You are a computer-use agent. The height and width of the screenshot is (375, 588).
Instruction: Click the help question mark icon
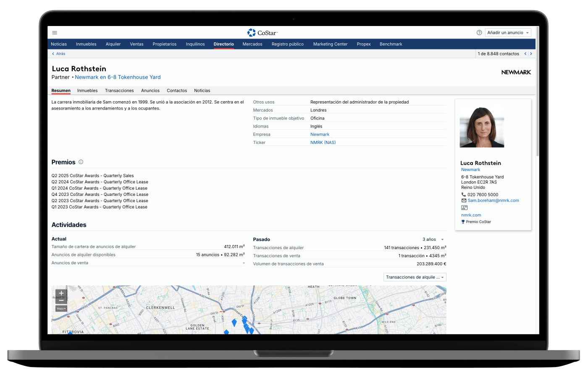[479, 33]
